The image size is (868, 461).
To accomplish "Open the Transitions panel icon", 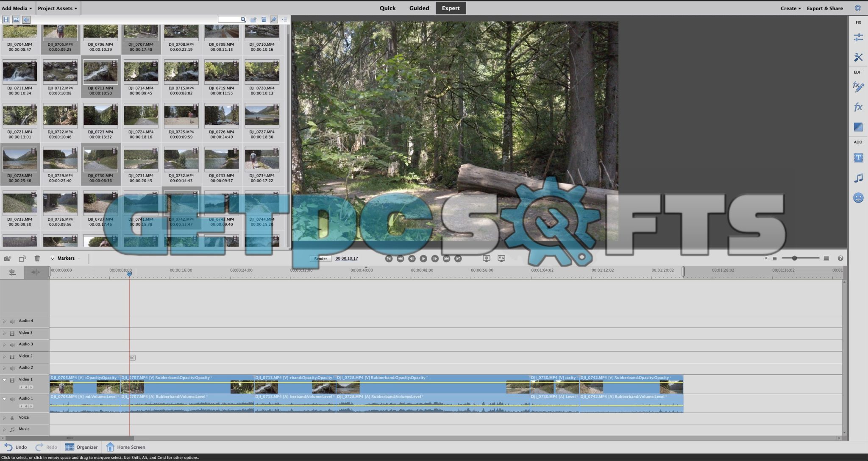I will [858, 127].
